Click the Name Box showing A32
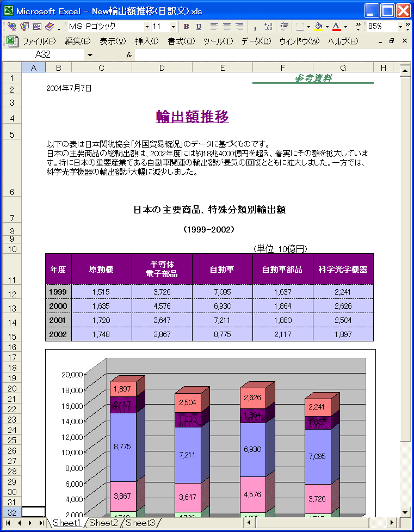The image size is (414, 532). [x=43, y=55]
